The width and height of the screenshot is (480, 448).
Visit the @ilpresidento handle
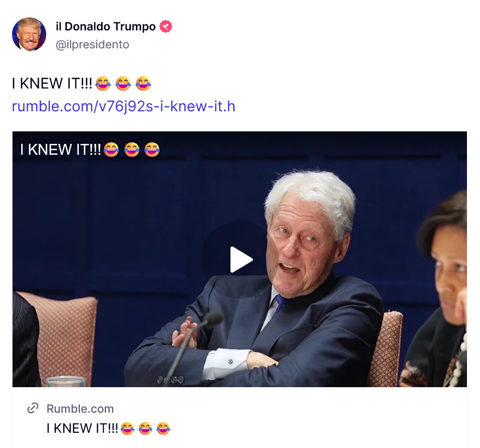coord(92,45)
